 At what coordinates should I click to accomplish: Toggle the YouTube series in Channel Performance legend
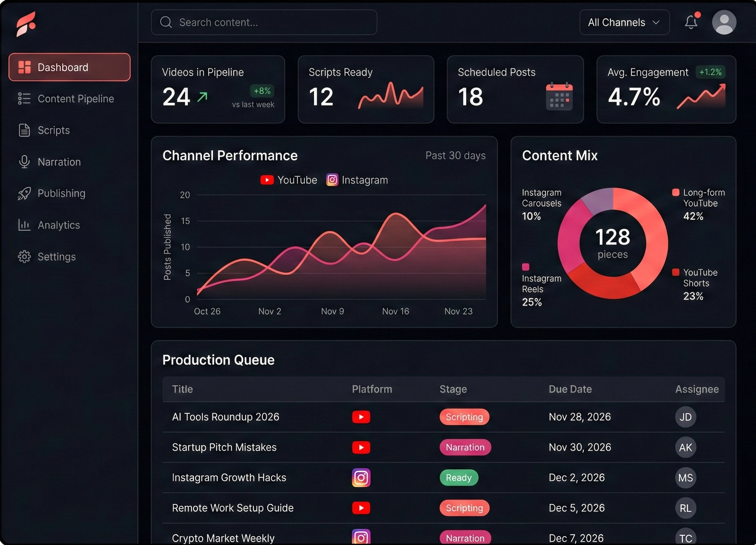pos(288,180)
